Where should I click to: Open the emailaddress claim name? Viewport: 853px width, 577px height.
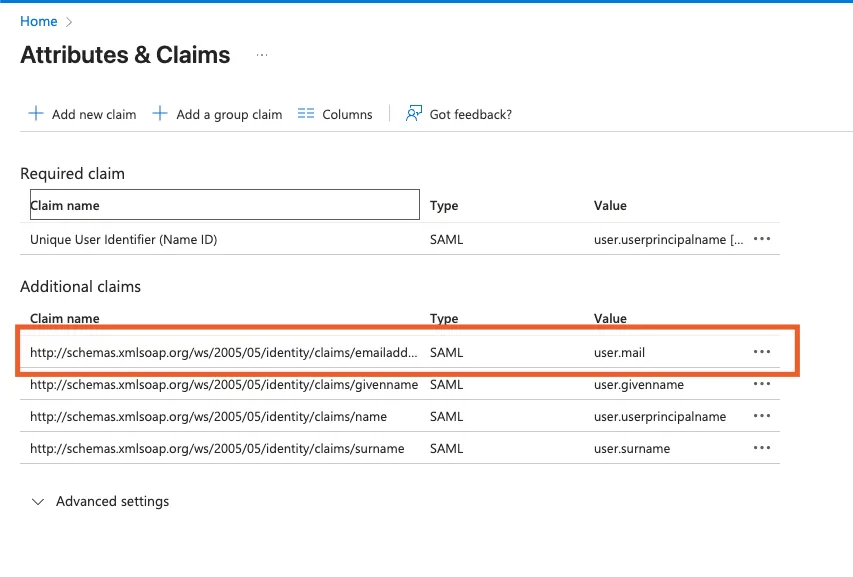pos(224,352)
